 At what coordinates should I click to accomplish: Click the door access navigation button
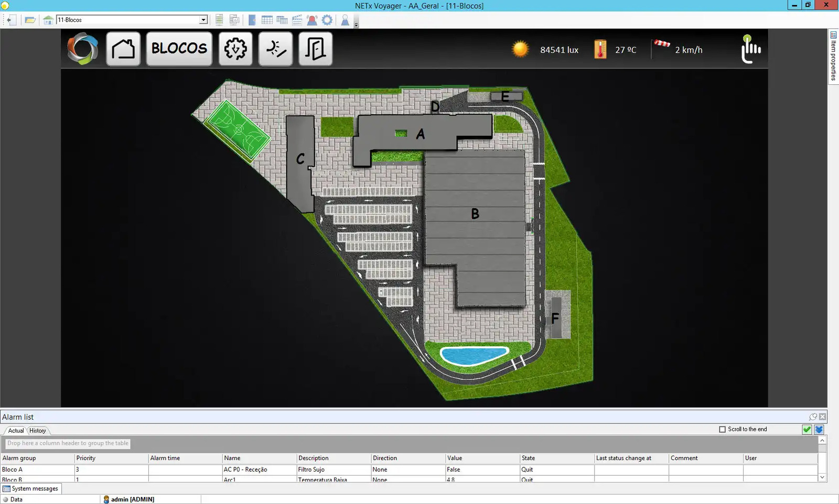(315, 49)
